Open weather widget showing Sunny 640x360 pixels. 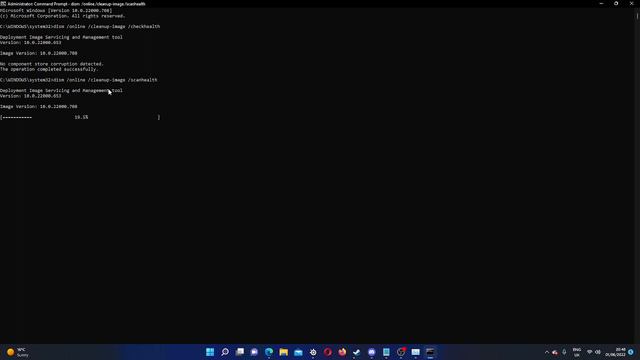click(18, 352)
